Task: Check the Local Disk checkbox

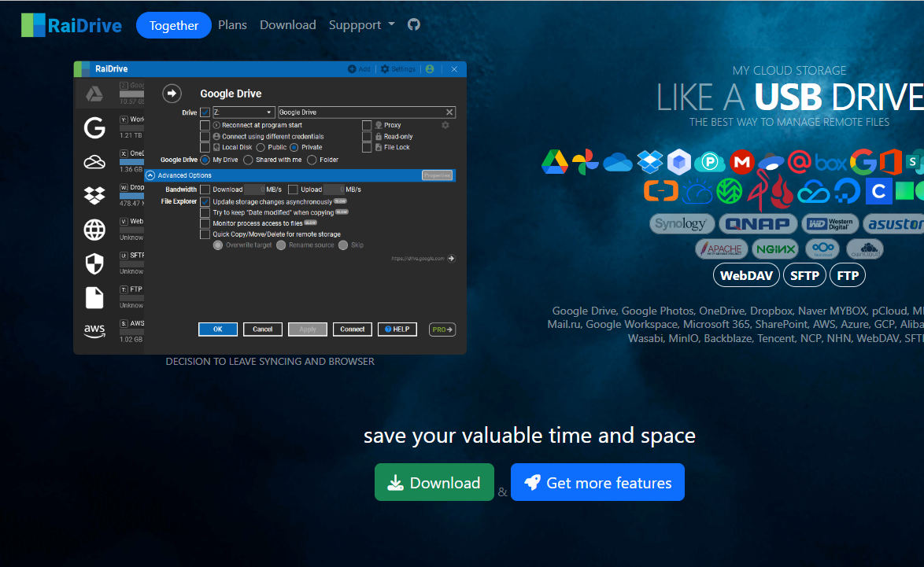Action: [205, 148]
